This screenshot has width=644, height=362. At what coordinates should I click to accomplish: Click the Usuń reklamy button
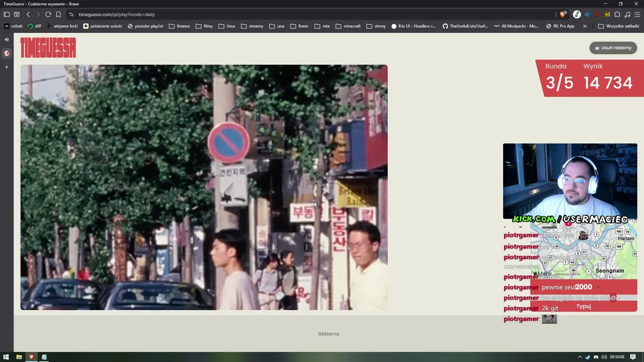[x=613, y=48]
